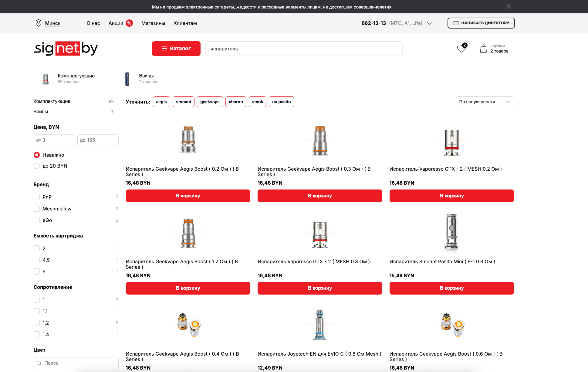The width and height of the screenshot is (588, 372).
Task: Check resistance 1.2 checkbox
Action: coord(37,323)
